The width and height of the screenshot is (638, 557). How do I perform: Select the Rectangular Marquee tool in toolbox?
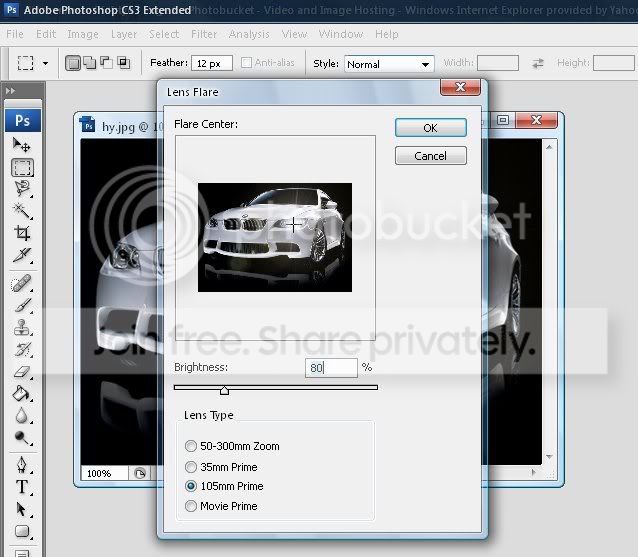[x=22, y=168]
